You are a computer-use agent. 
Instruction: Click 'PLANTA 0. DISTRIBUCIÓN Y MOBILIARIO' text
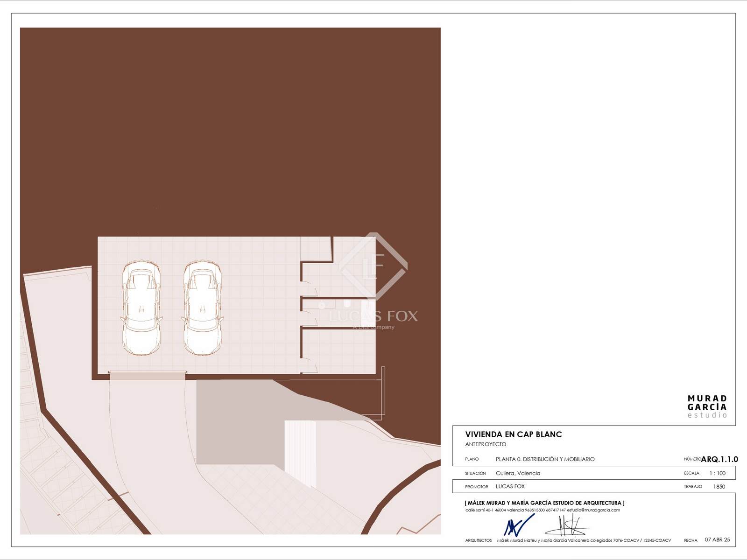pos(545,459)
